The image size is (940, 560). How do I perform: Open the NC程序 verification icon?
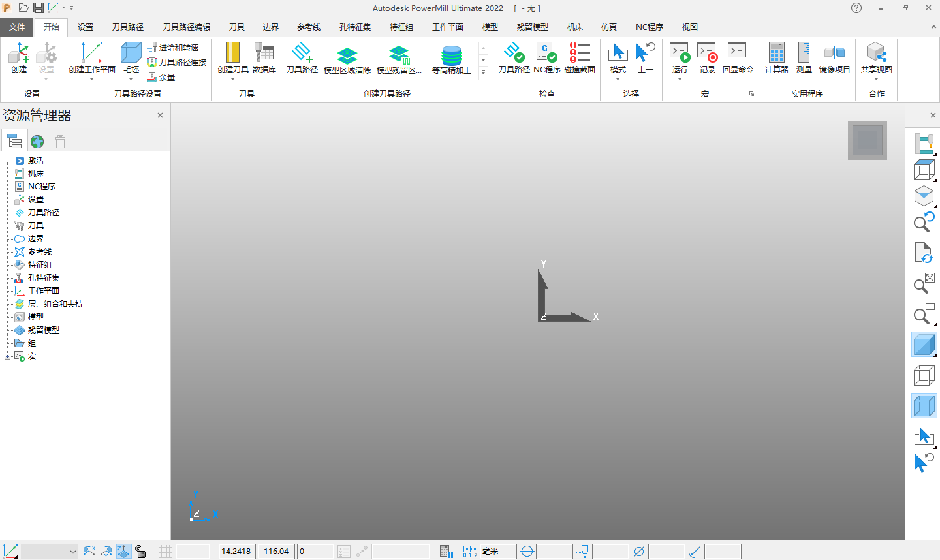[x=547, y=59]
